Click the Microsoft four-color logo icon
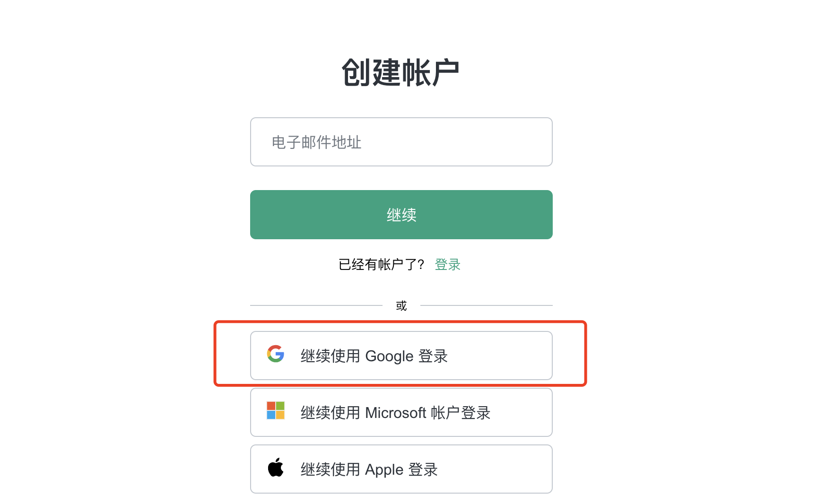Image resolution: width=818 pixels, height=504 pixels. click(x=276, y=410)
